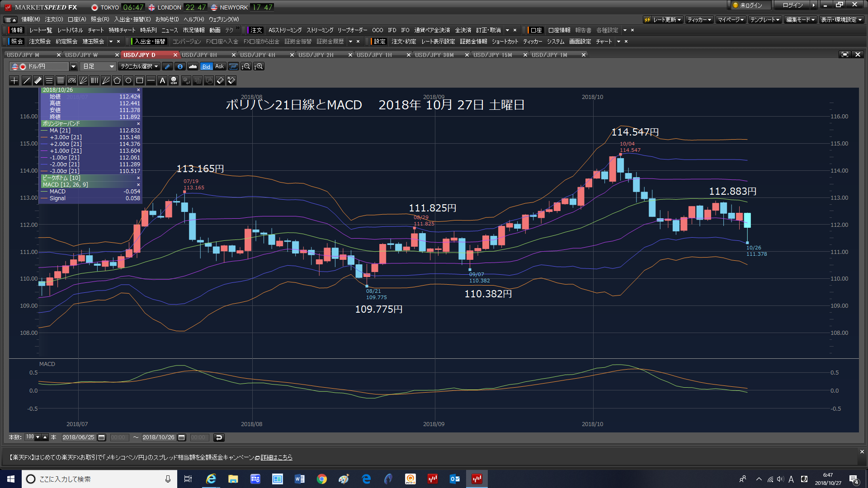Click the blue pencil drawing-mode icon

167,66
